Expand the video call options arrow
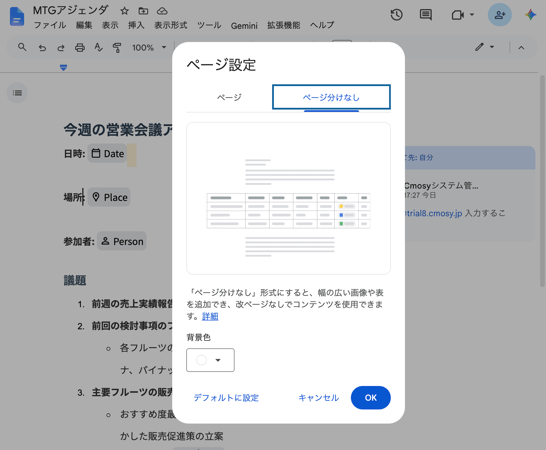The width and height of the screenshot is (546, 450). 472,15
